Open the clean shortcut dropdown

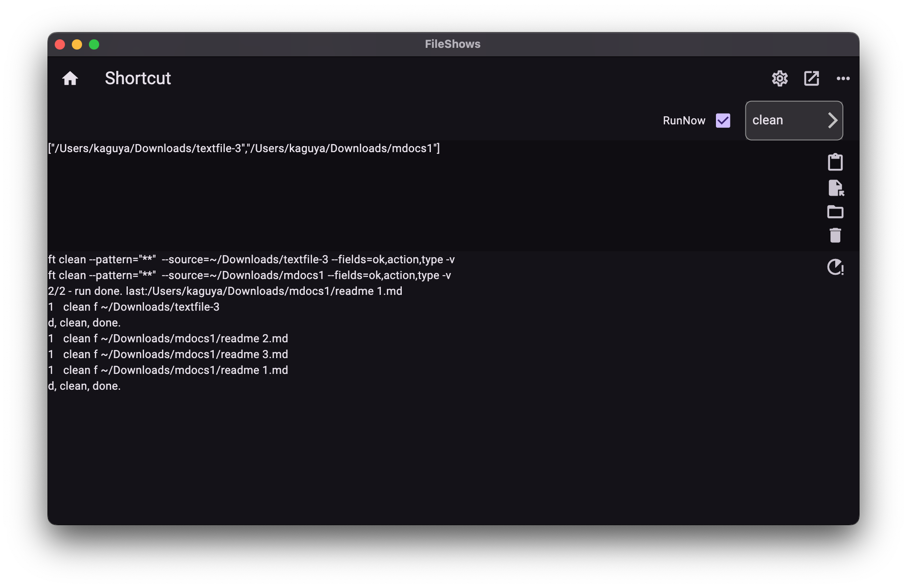(782, 121)
